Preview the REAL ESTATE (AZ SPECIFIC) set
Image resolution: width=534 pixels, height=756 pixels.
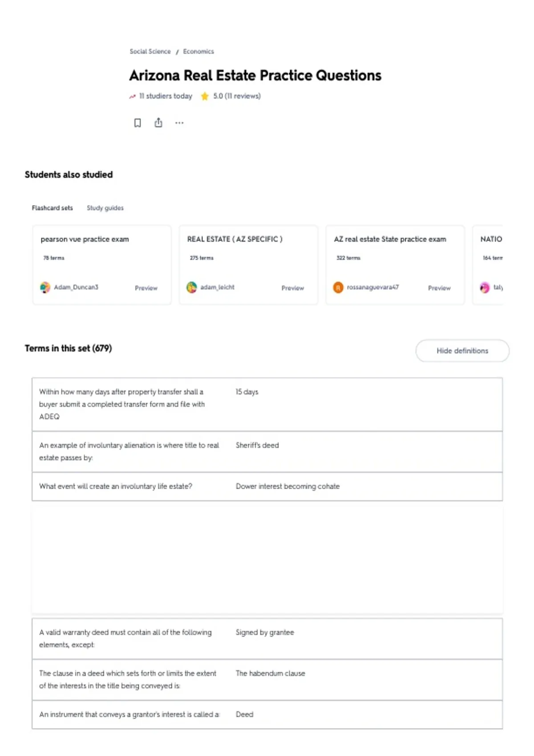[293, 288]
